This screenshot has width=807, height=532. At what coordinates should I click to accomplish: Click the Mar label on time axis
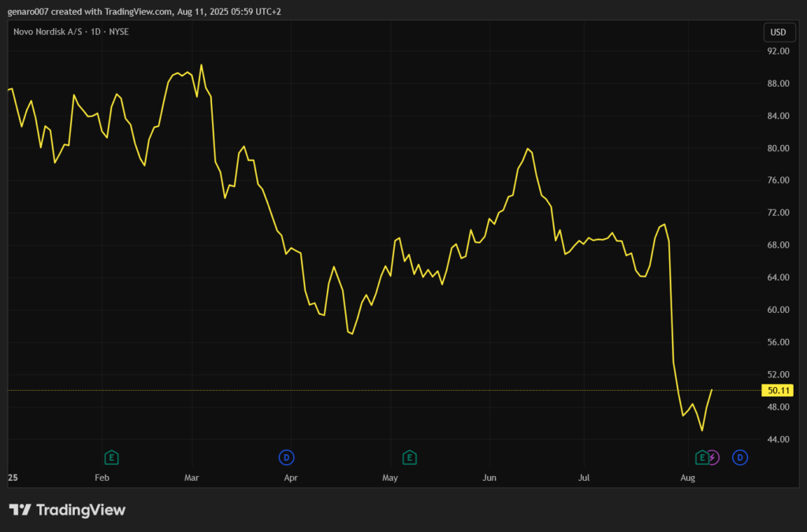tap(192, 478)
